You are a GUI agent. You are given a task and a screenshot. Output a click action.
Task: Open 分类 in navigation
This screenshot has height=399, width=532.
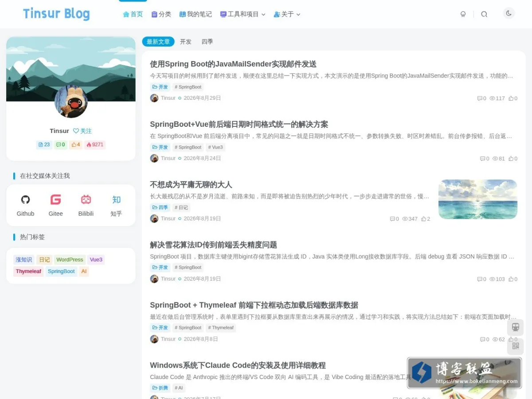[x=161, y=14]
